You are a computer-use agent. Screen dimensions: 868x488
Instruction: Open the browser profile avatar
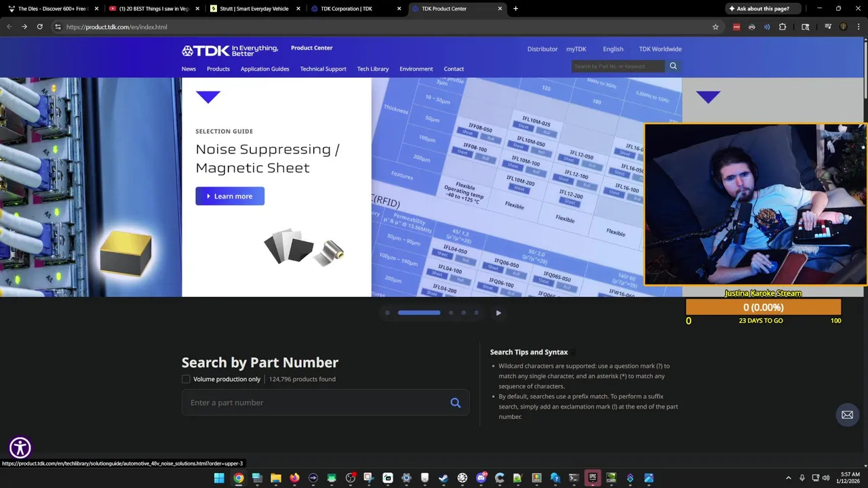pyautogui.click(x=844, y=27)
